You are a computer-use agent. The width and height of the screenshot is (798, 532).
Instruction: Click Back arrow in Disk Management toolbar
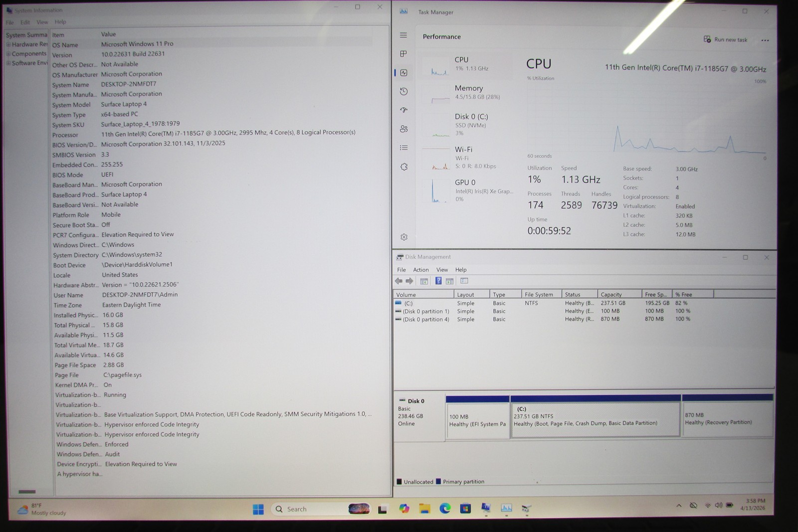point(399,281)
